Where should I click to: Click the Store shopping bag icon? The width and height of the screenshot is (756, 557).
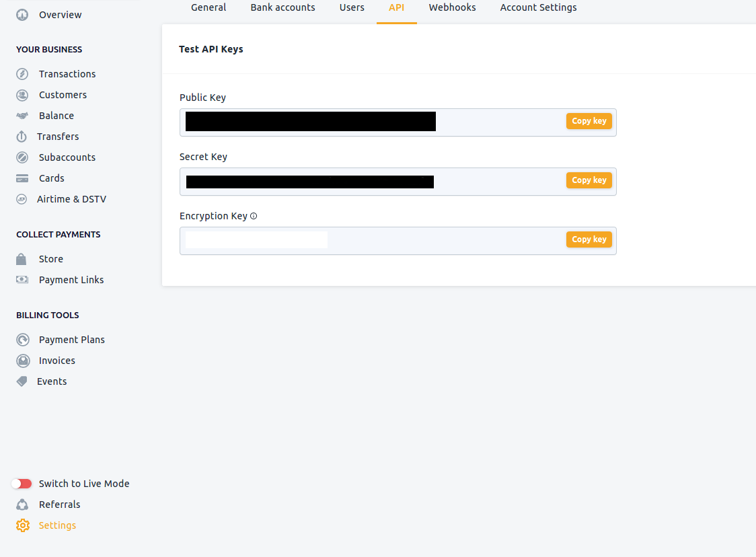(x=22, y=259)
